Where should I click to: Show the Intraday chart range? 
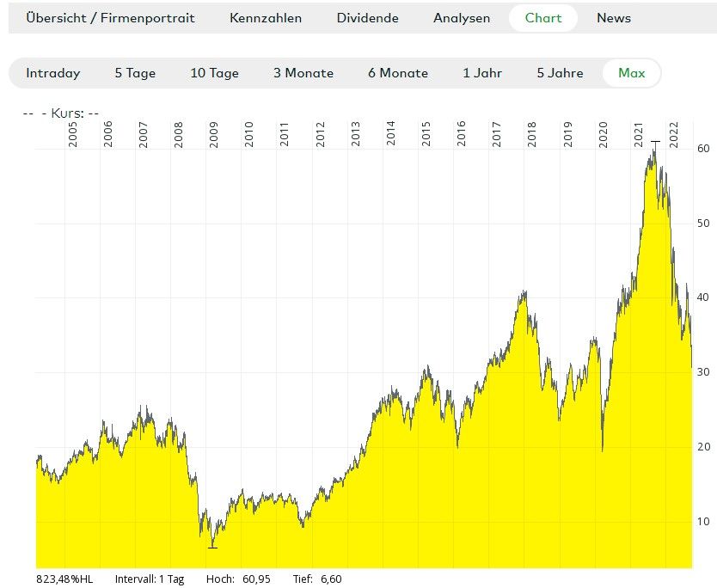(53, 73)
